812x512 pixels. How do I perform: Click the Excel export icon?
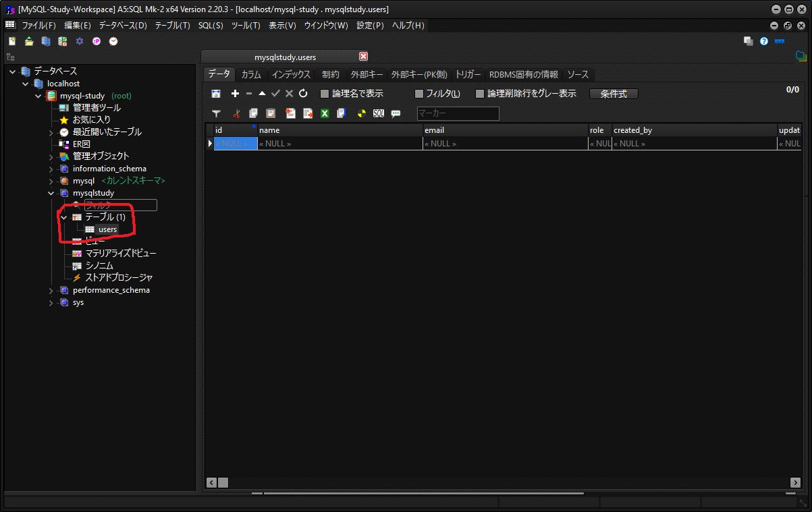[x=325, y=113]
